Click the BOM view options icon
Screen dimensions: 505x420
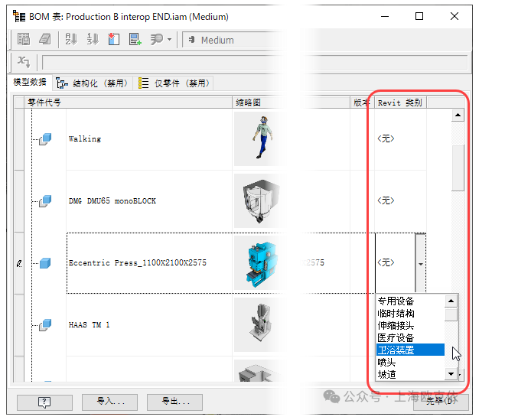tap(24, 40)
